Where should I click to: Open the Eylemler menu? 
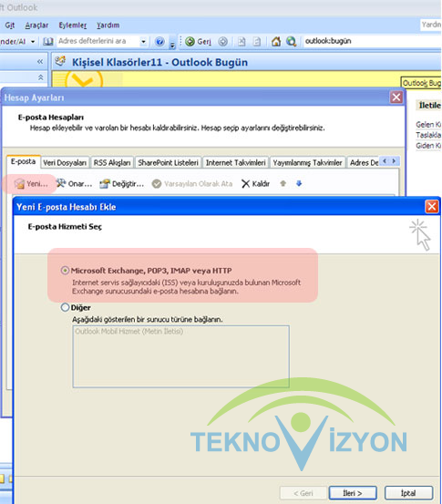tap(73, 26)
